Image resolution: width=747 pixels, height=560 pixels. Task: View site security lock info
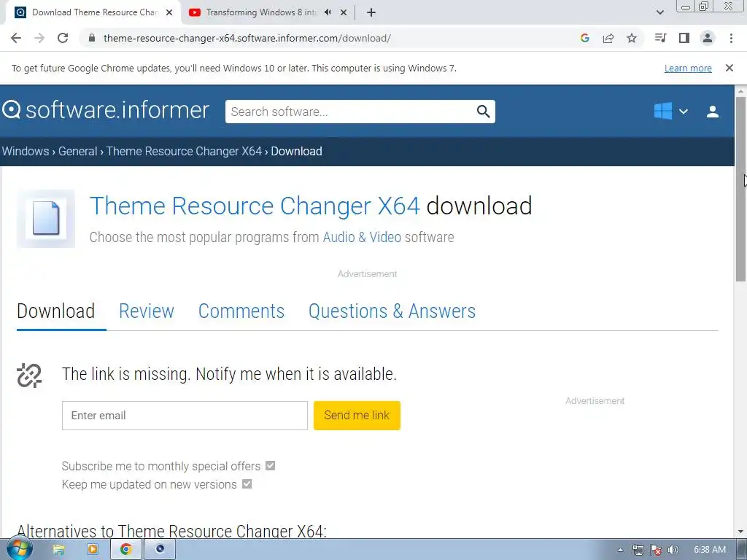point(92,38)
